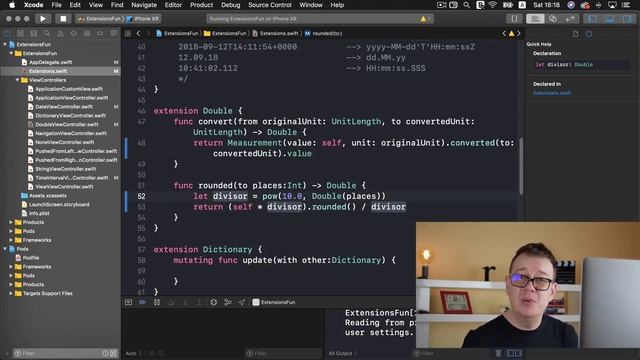Image resolution: width=640 pixels, height=360 pixels.
Task: Open the All Output dropdown
Action: (x=342, y=353)
